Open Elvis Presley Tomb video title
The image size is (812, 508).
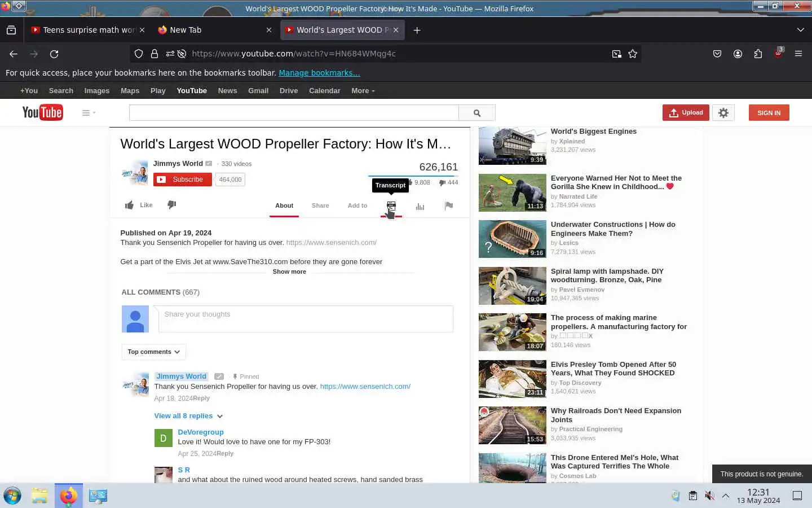pyautogui.click(x=613, y=369)
